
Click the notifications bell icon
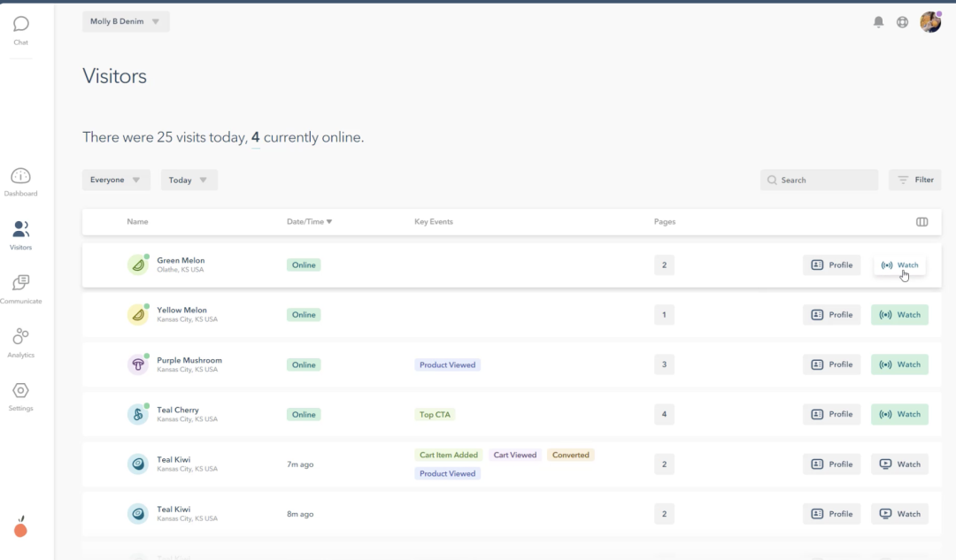[878, 22]
